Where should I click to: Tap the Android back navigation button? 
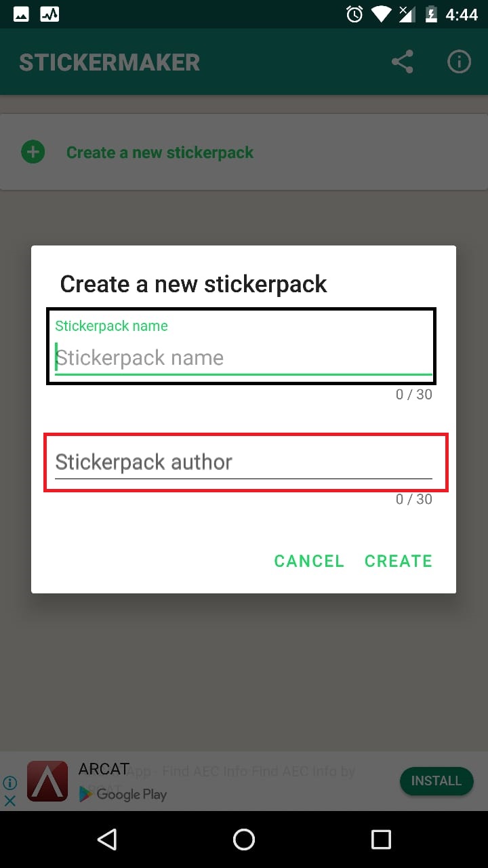[107, 840]
